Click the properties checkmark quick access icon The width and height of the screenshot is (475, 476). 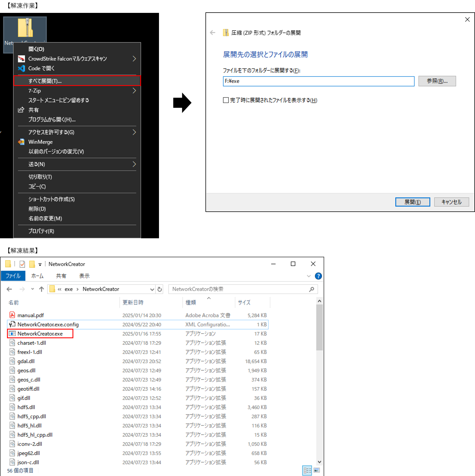[x=22, y=264]
